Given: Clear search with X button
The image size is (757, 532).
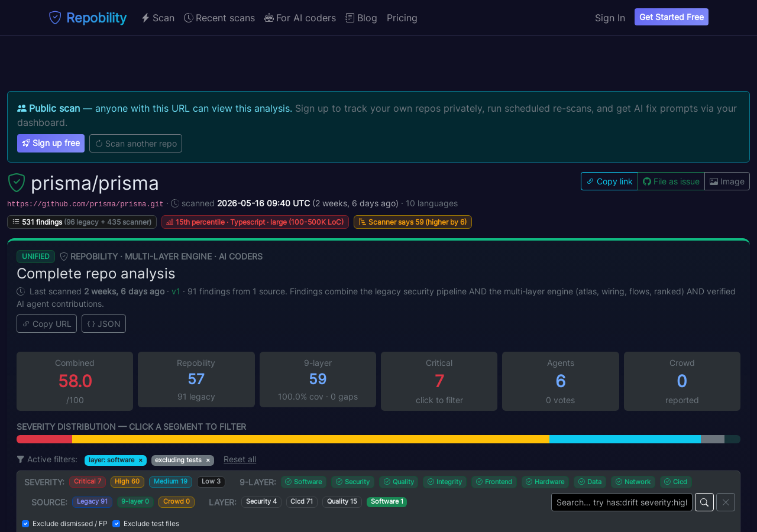Looking at the screenshot, I should pos(726,502).
